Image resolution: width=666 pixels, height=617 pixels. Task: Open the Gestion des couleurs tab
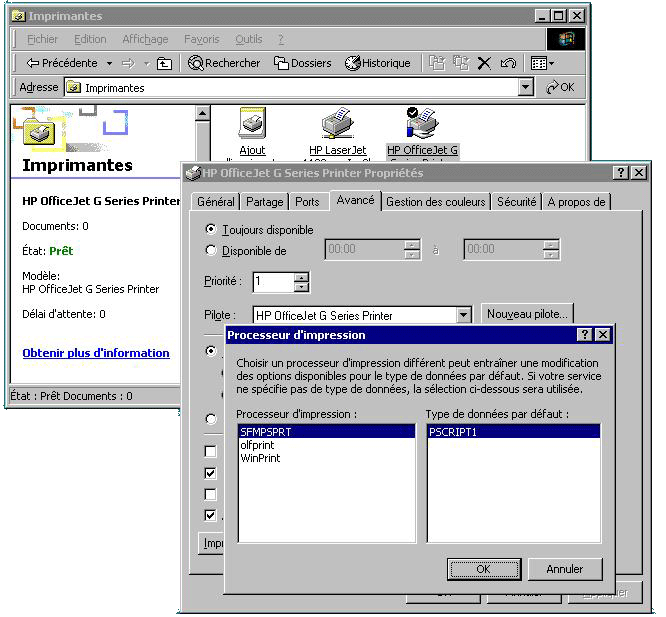(436, 202)
